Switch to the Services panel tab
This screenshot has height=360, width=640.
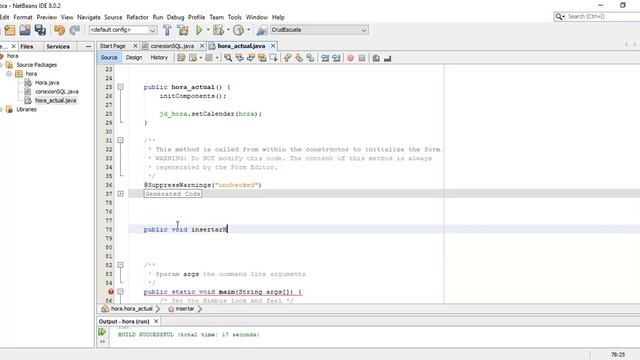point(58,47)
